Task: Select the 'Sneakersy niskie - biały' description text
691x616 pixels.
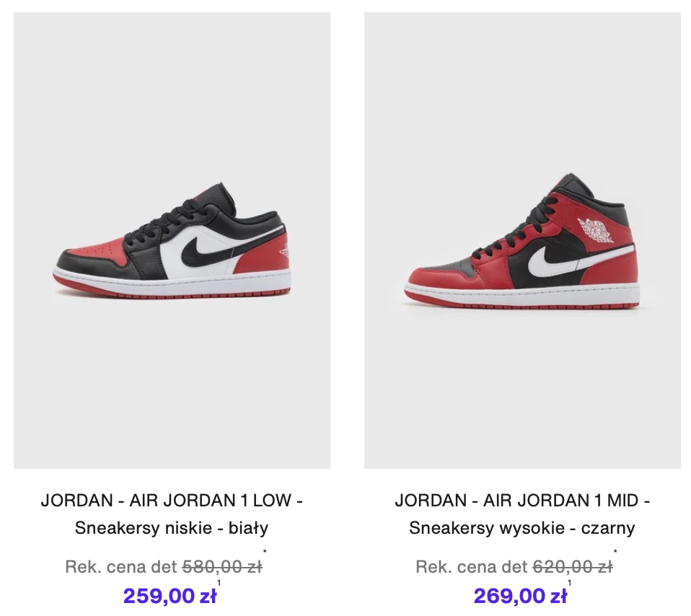Action: [172, 528]
